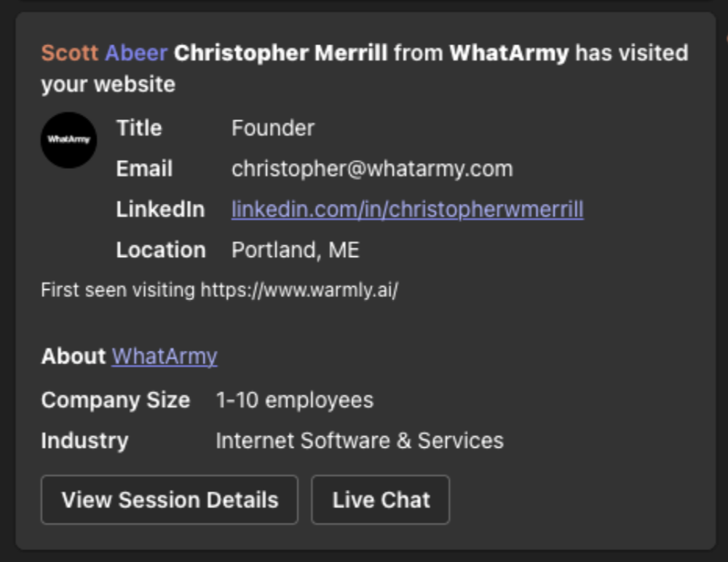Open the linkedin.com/in/christopherwmerrill link
This screenshot has width=728, height=562.
(407, 210)
